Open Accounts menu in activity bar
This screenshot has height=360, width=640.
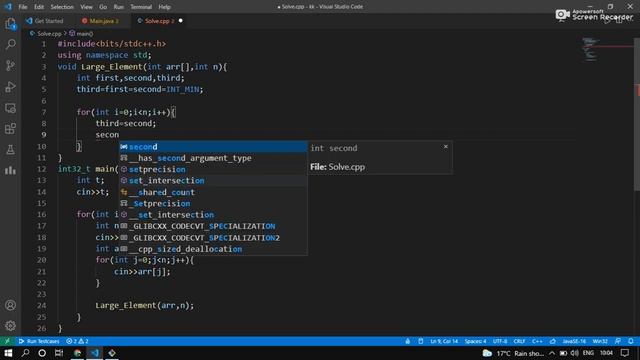pyautogui.click(x=11, y=305)
